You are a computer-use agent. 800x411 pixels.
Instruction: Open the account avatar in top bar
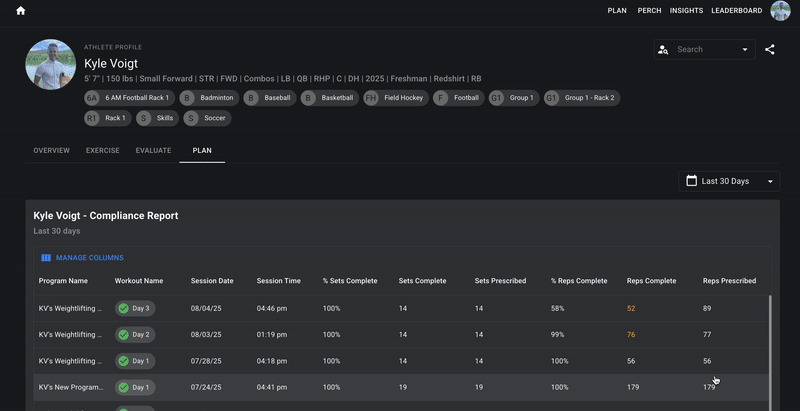coord(780,11)
